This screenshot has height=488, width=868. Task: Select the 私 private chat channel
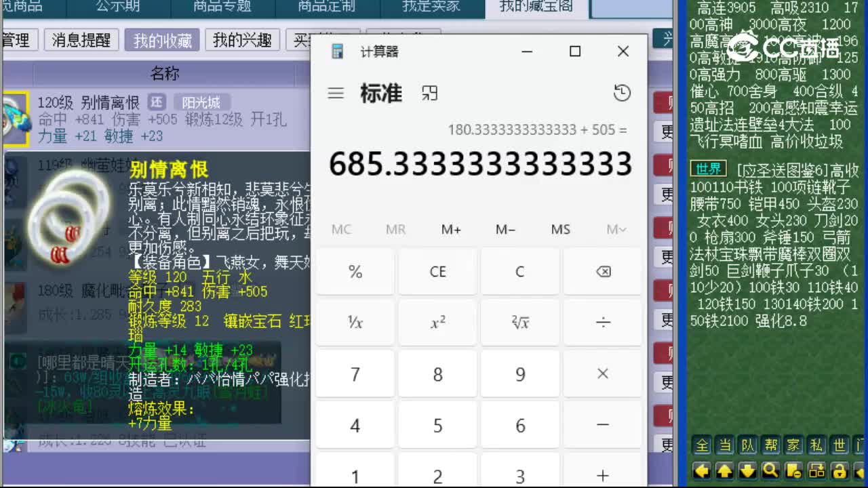point(816,445)
